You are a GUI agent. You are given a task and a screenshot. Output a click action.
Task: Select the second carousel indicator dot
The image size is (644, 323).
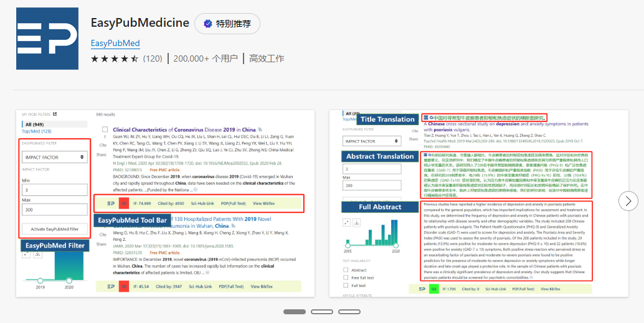(322, 312)
